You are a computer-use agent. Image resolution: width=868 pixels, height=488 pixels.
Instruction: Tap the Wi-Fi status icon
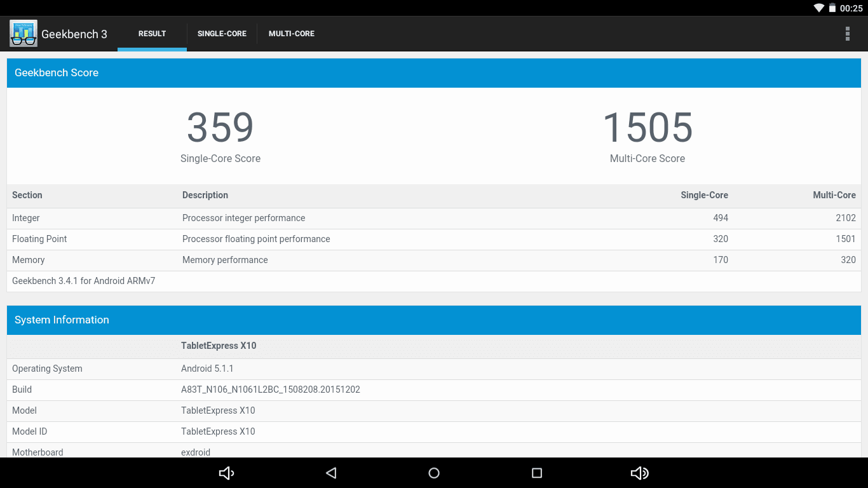[819, 8]
